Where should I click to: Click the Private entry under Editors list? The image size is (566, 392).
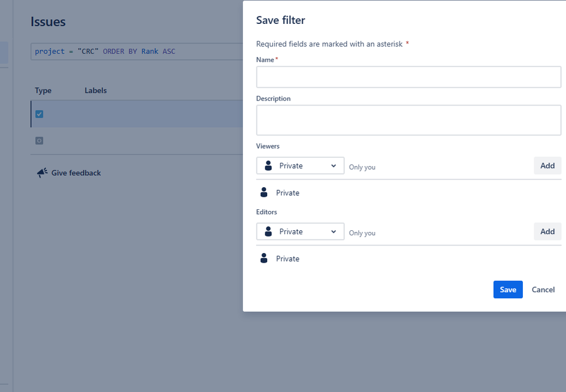(288, 259)
